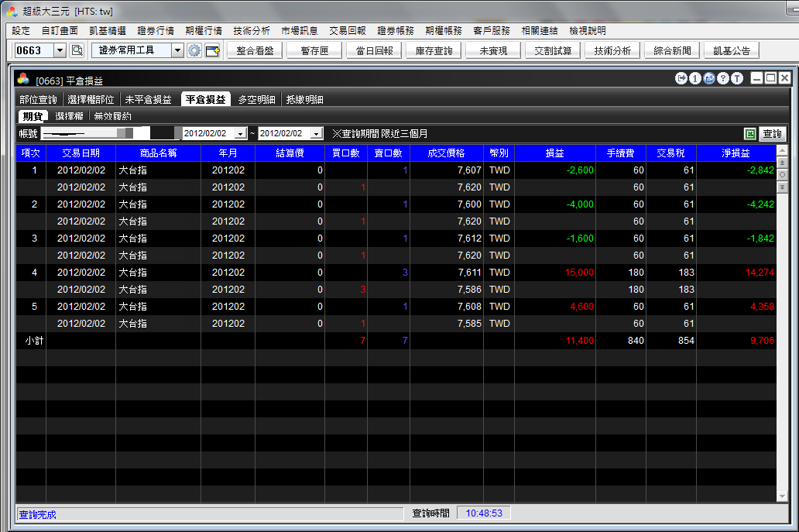Click the 10:48:53 query time value
799x532 pixels.
[x=484, y=513]
